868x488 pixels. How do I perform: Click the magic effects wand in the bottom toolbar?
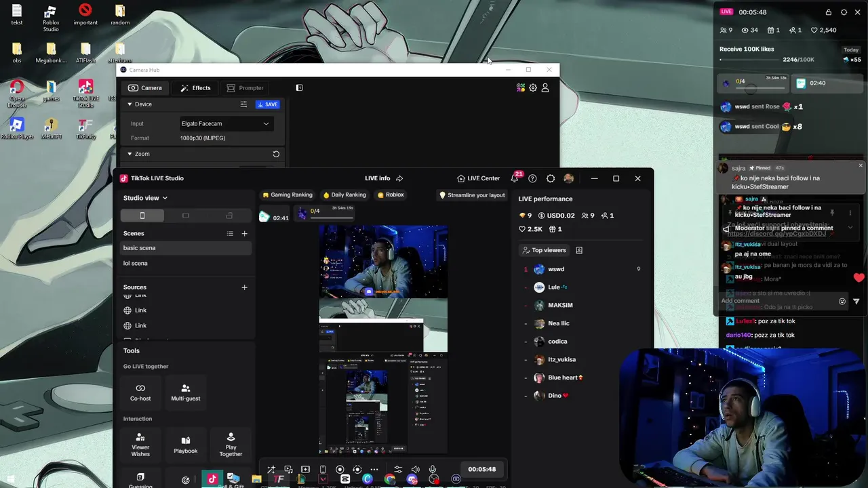tap(271, 469)
